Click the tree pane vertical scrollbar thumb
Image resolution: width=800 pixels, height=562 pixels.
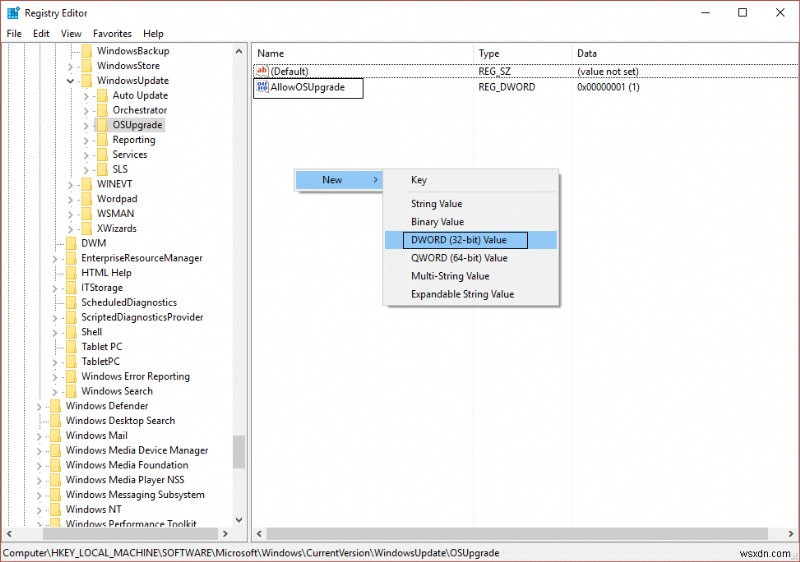tap(239, 452)
